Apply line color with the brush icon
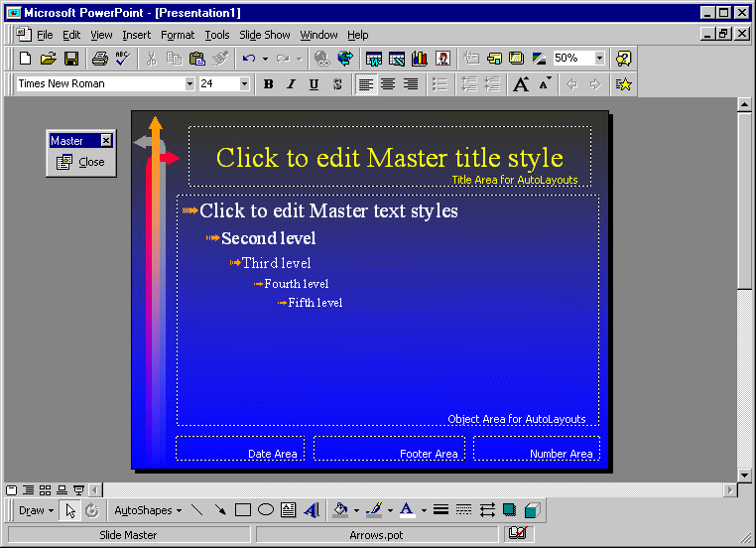This screenshot has height=548, width=756. pyautogui.click(x=374, y=510)
